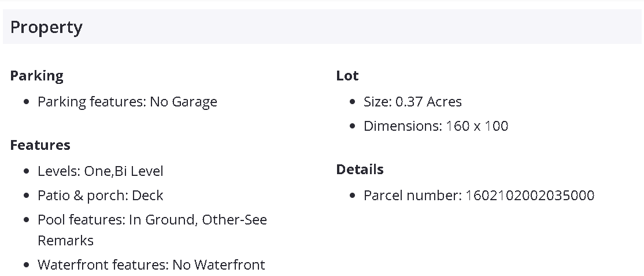
Task: Click the Parking subheading
Action: [36, 76]
